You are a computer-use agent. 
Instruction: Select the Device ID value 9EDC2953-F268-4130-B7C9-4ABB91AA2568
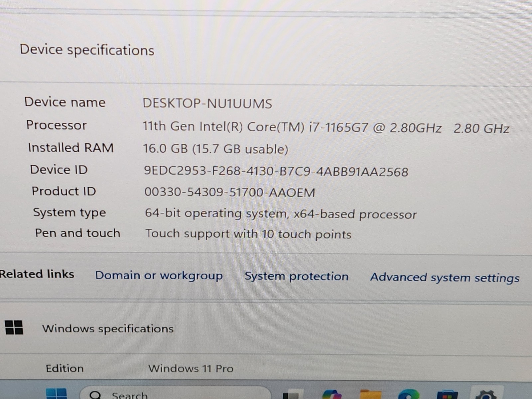pos(276,171)
